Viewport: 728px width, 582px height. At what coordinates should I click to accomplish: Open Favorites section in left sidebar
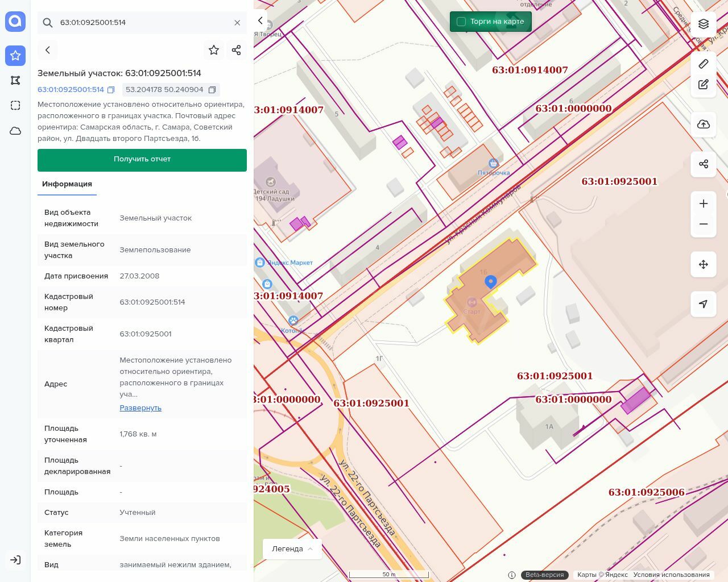[15, 56]
